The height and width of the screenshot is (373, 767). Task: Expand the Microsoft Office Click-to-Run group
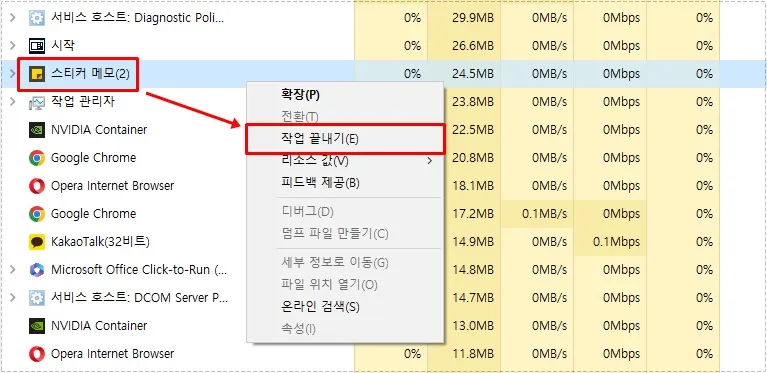13,269
